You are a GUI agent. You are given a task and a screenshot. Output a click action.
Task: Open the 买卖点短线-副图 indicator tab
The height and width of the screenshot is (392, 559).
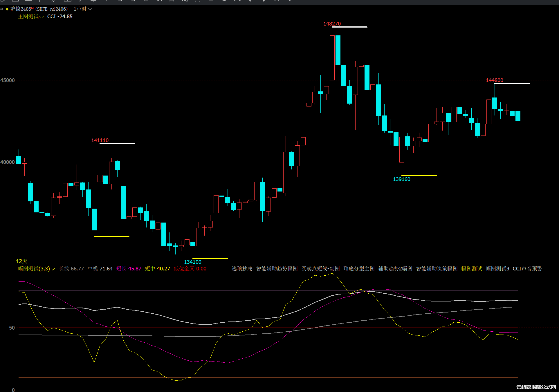[320, 269]
